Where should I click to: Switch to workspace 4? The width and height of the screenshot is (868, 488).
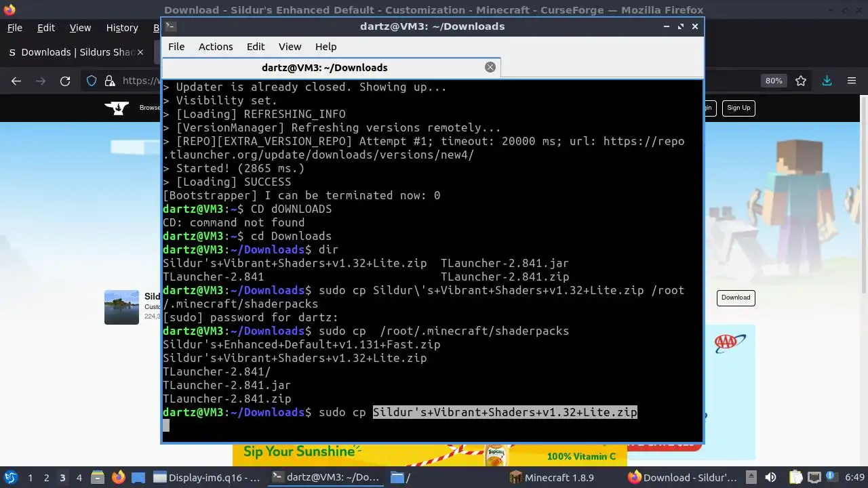coord(79,478)
